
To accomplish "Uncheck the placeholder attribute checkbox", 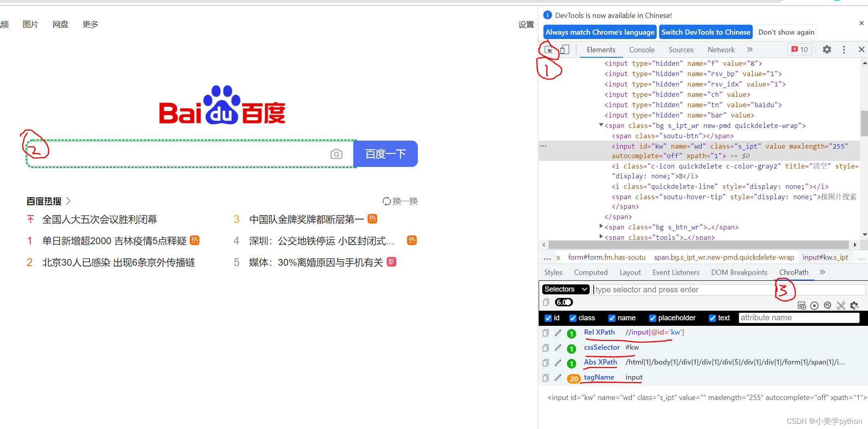I will 653,318.
